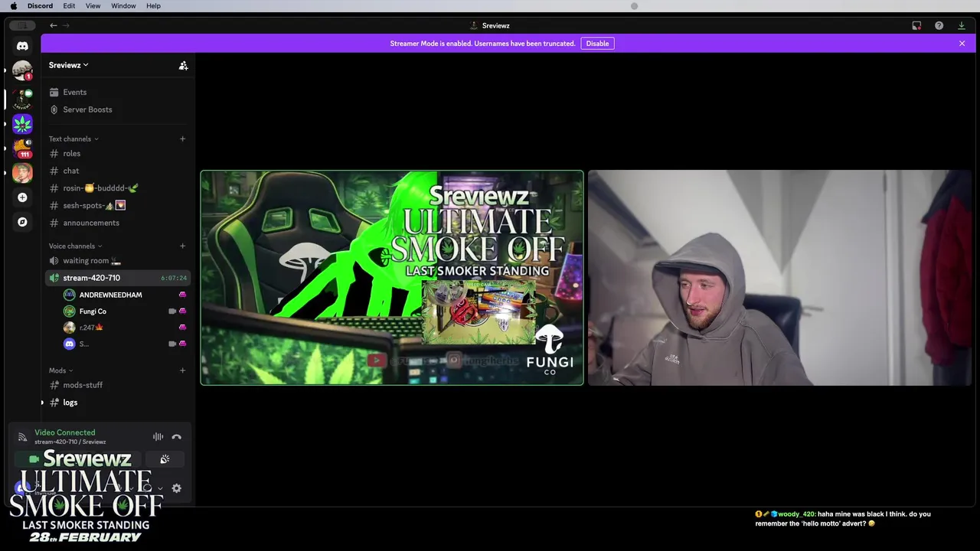Open the Help question mark icon

click(x=939, y=25)
